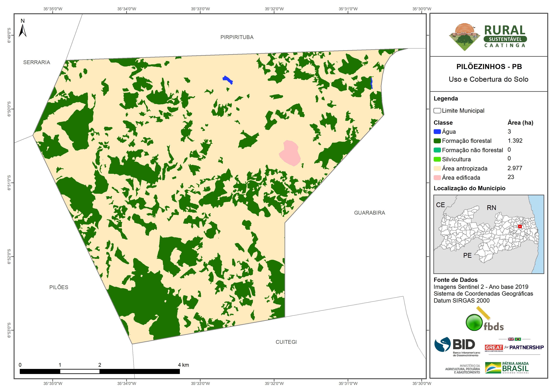
Task: Click the Pátria Amada Brasil logo
Action: (x=507, y=368)
